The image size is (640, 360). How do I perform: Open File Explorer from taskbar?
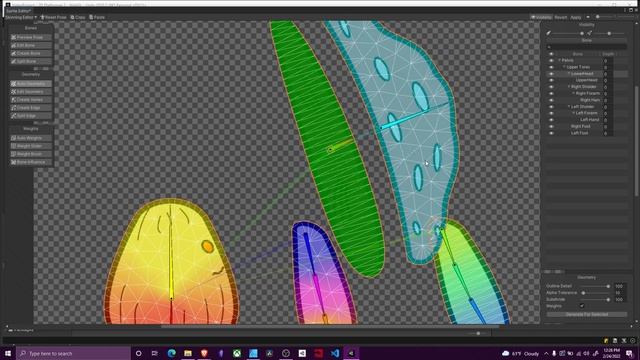(x=188, y=353)
